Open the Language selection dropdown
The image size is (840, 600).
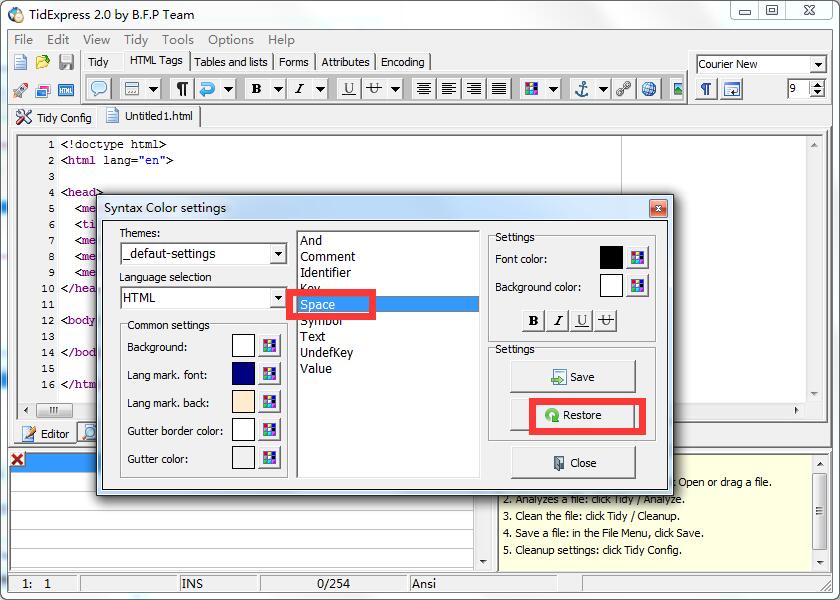(278, 297)
